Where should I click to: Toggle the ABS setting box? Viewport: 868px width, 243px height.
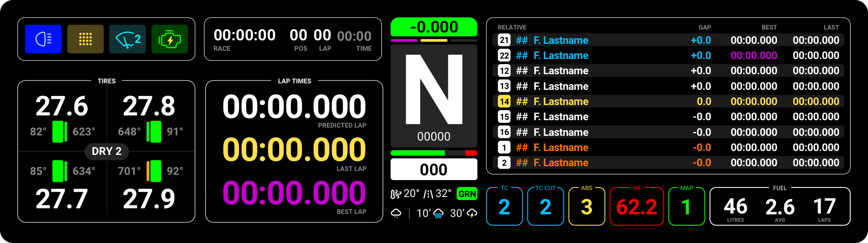[x=587, y=207]
